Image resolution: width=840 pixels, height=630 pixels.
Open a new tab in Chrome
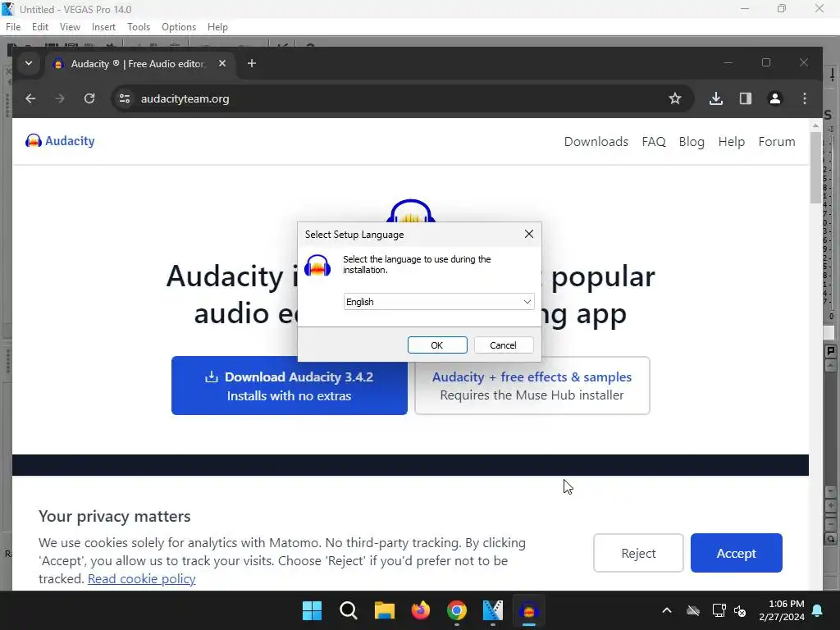tap(252, 63)
